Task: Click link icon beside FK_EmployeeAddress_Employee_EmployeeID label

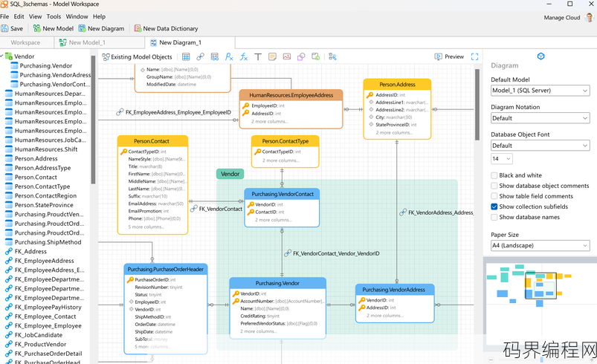Action: [x=120, y=112]
